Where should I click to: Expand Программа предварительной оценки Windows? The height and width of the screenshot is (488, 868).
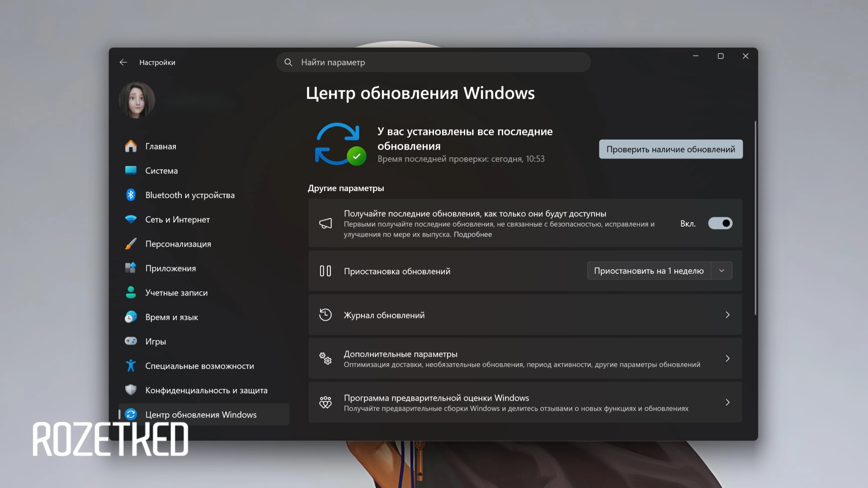[728, 402]
